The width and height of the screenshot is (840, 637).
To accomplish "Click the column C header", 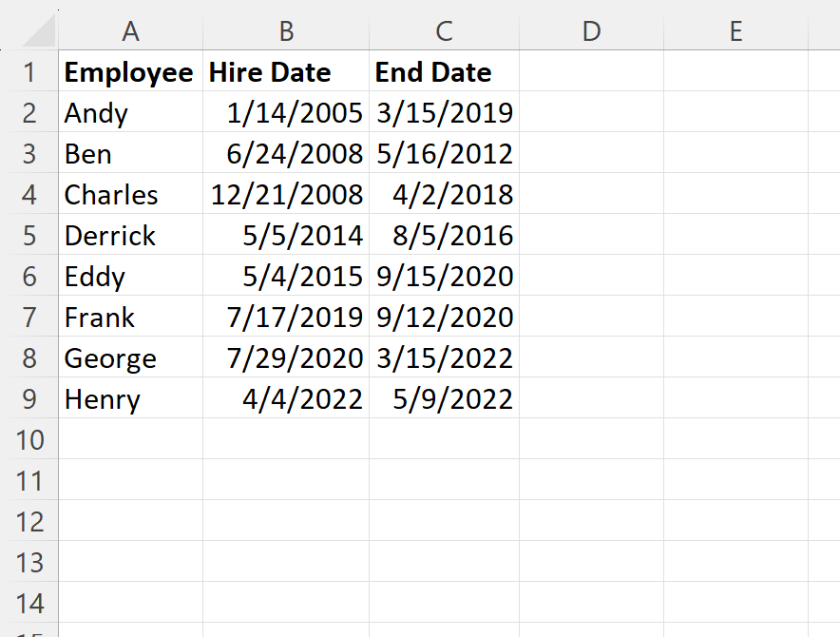I will point(444,31).
